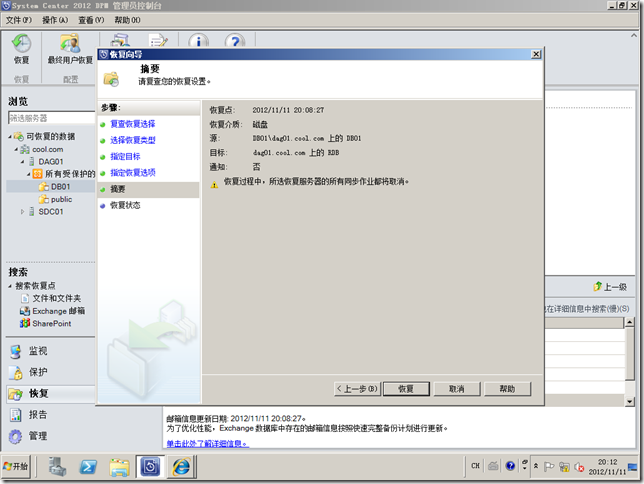
Task: Go to 指定目标 wizard step
Action: click(x=125, y=157)
